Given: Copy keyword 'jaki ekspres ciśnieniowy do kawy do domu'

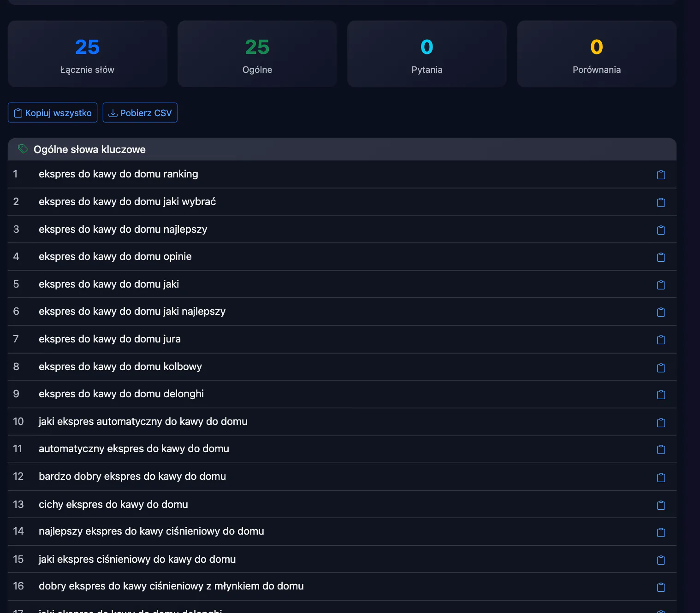Looking at the screenshot, I should 661,560.
